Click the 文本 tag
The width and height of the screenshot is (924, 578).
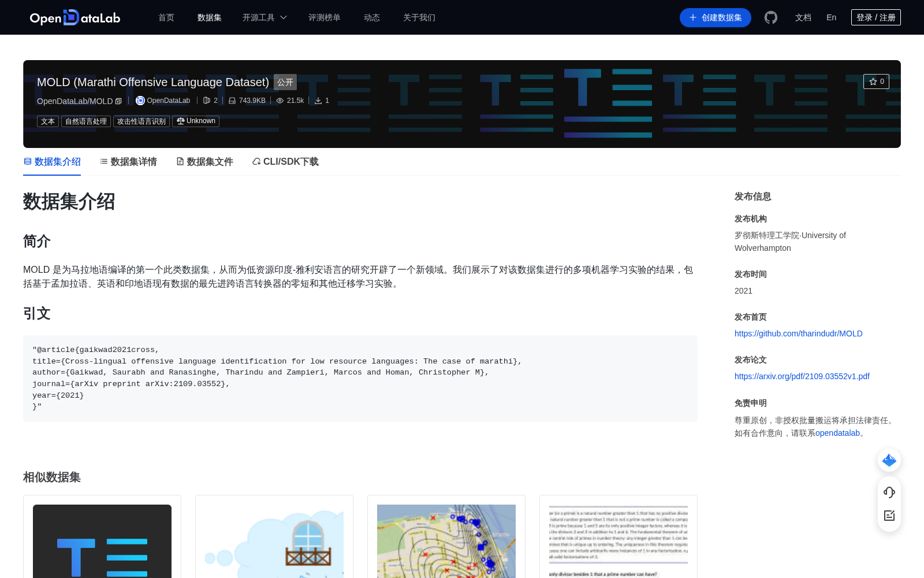click(x=48, y=121)
